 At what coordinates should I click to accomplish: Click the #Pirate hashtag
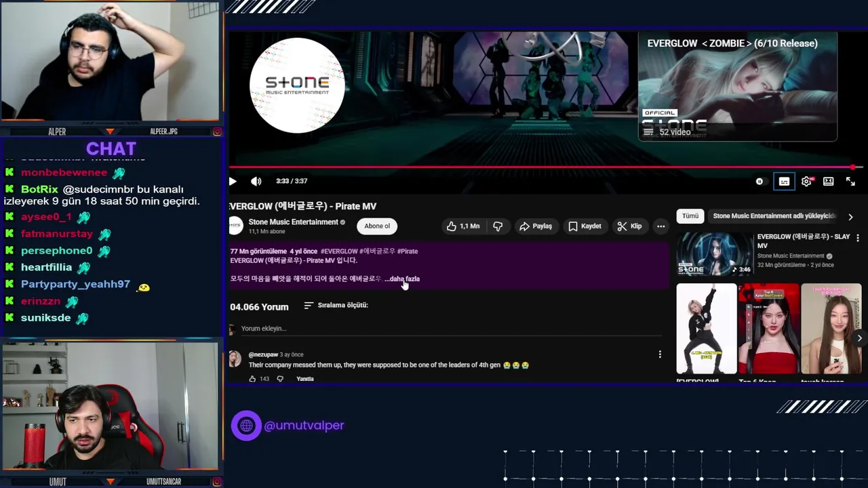[x=407, y=251]
